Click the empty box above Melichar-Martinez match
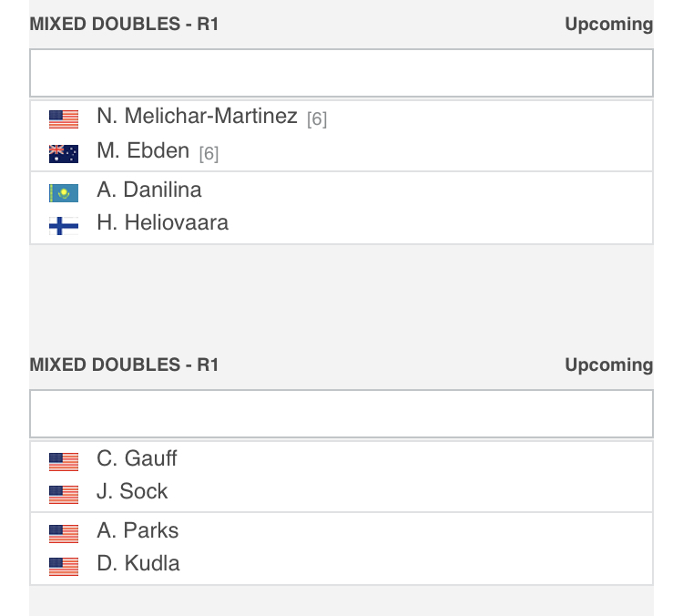Screen dimensions: 683x616 pos(341,73)
